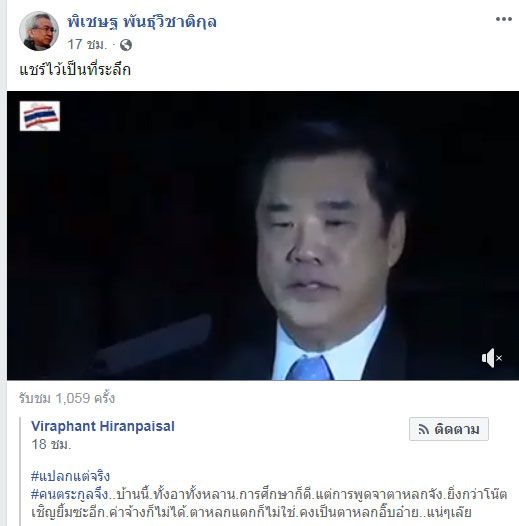Image resolution: width=519 pixels, height=526 pixels.
Task: Unmute the video with the speaker icon
Action: (492, 358)
